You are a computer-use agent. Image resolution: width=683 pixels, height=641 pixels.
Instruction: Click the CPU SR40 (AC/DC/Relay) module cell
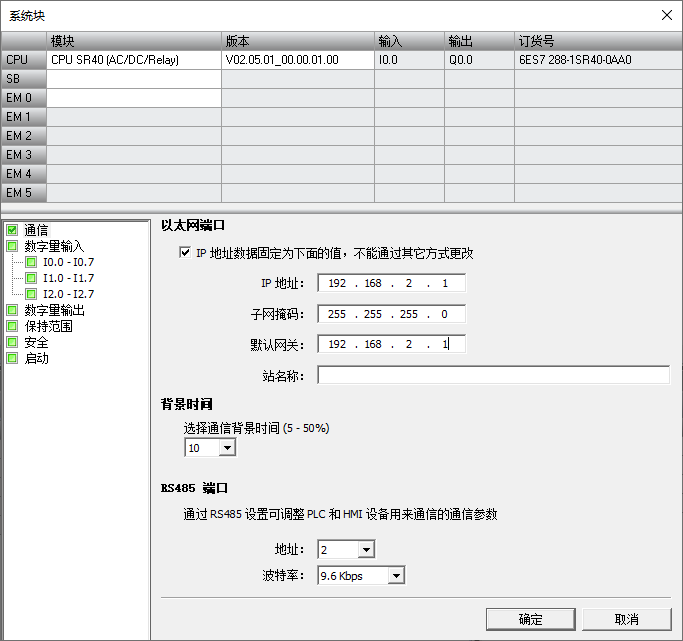pyautogui.click(x=134, y=60)
